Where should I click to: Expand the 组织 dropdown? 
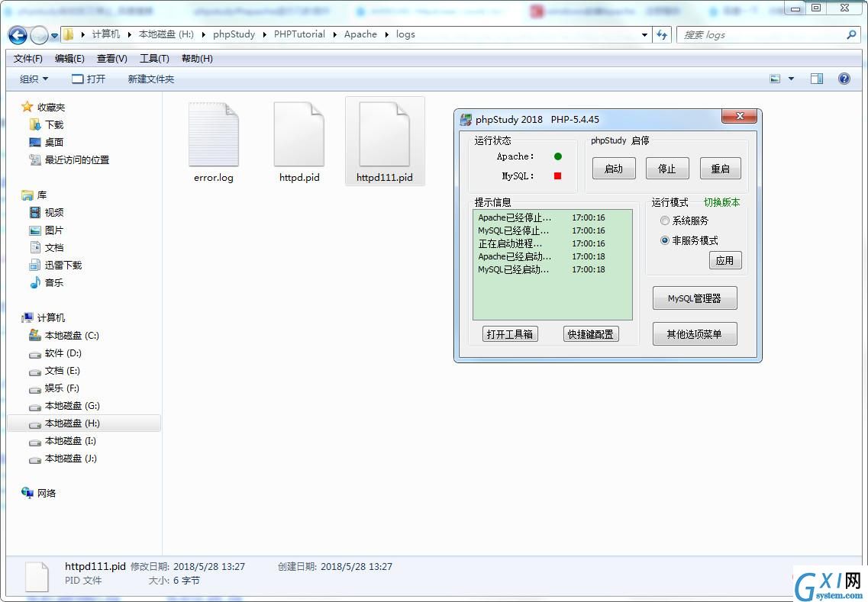[34, 79]
